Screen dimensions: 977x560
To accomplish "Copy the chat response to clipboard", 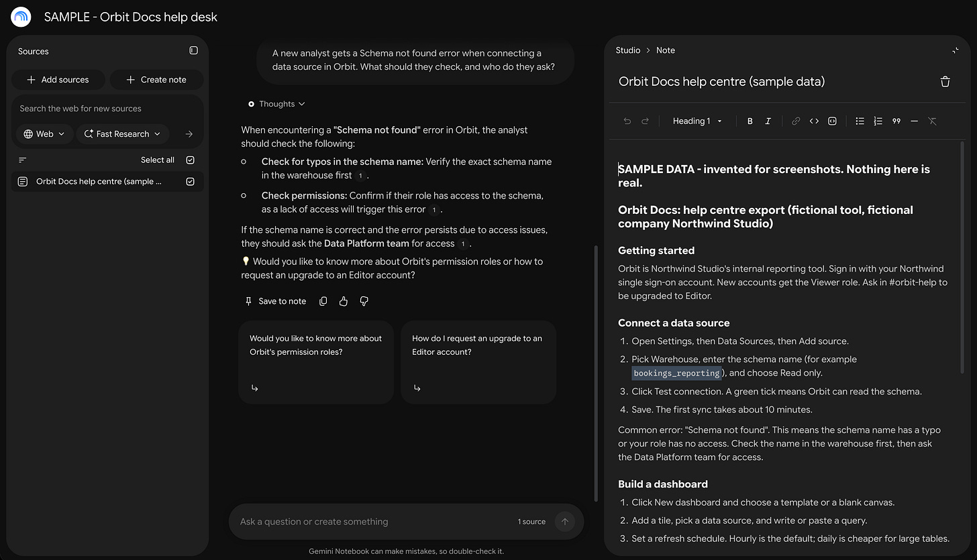I will point(323,302).
